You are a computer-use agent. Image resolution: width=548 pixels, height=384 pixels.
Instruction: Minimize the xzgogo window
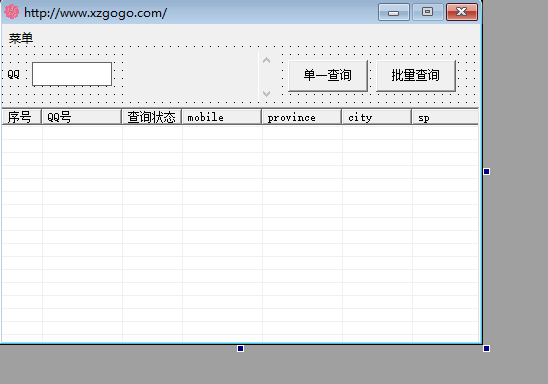(394, 12)
